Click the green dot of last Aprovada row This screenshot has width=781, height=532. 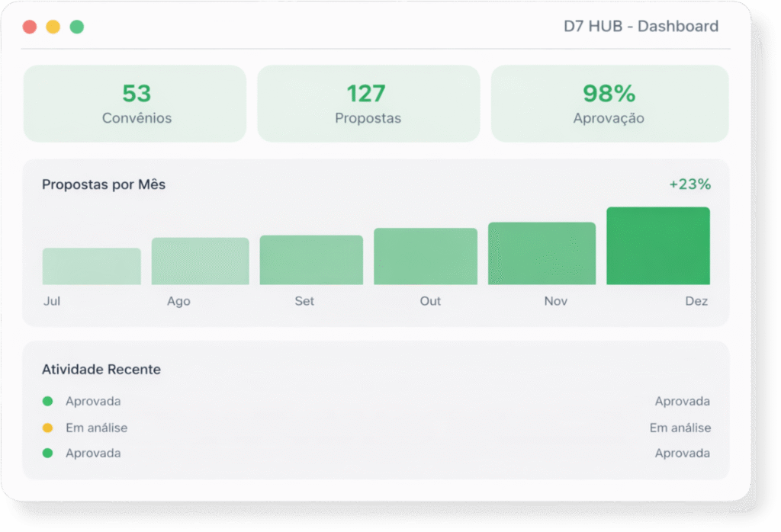(47, 453)
